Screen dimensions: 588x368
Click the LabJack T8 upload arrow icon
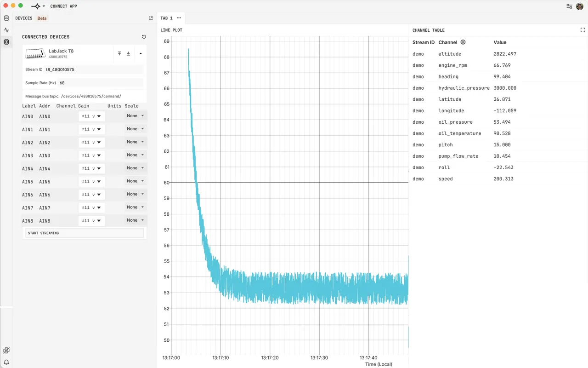click(119, 54)
